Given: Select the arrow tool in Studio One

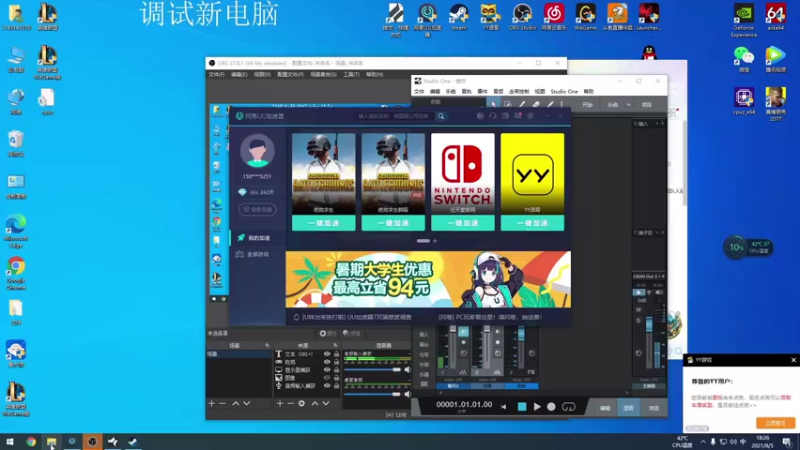Looking at the screenshot, I should pyautogui.click(x=493, y=104).
